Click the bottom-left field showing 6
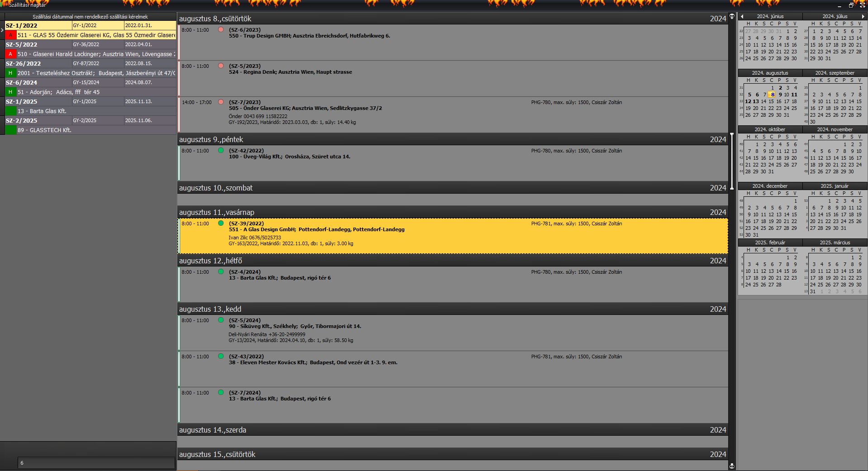Image resolution: width=868 pixels, height=471 pixels. (x=96, y=462)
